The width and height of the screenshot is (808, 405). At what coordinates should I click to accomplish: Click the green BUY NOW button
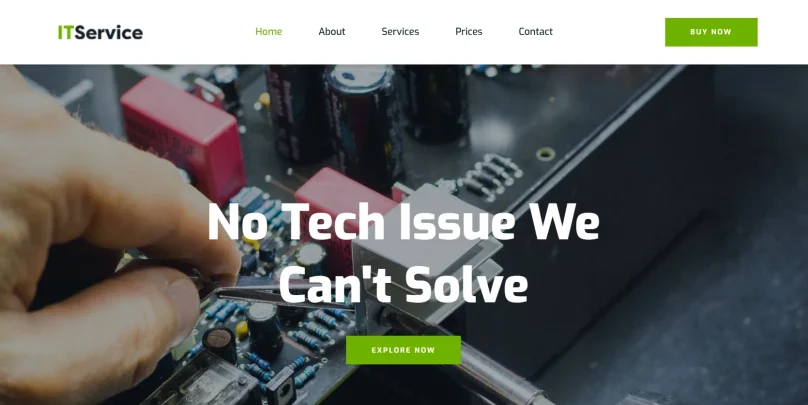[x=711, y=32]
